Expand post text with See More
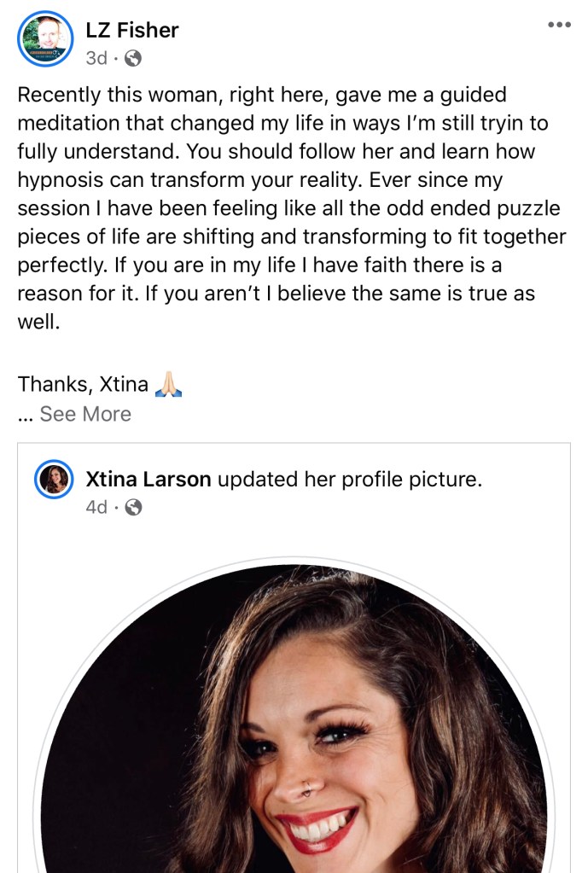Screen dimensions: 588x873 pos(85,414)
